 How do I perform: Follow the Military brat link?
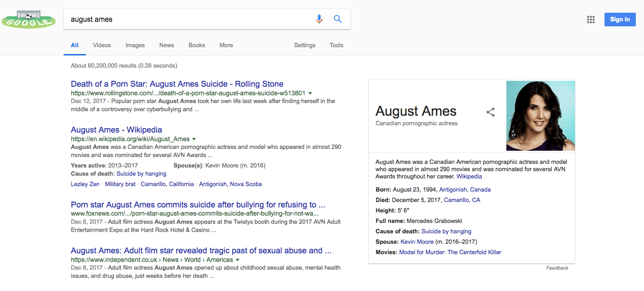[x=120, y=184]
